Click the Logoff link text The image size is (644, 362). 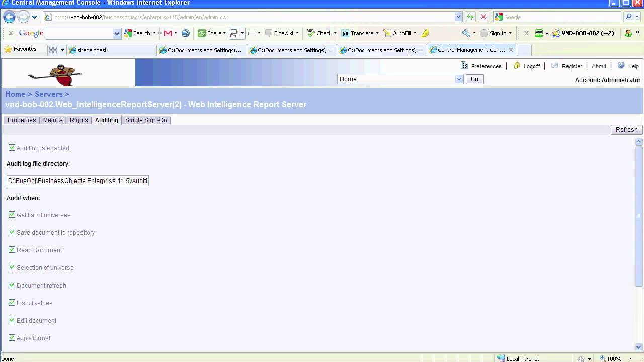click(x=532, y=66)
